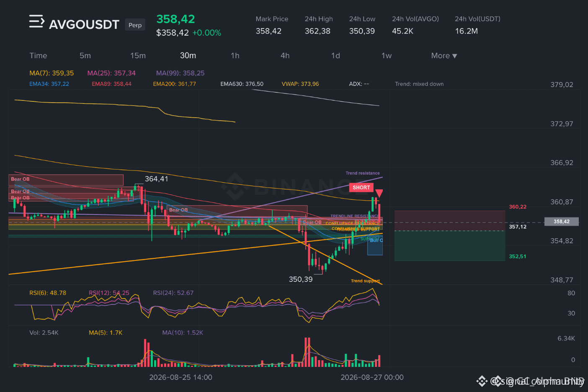Click the MA(99): 358,25 indicator
Viewport: 588px width, 392px height.
pos(181,73)
